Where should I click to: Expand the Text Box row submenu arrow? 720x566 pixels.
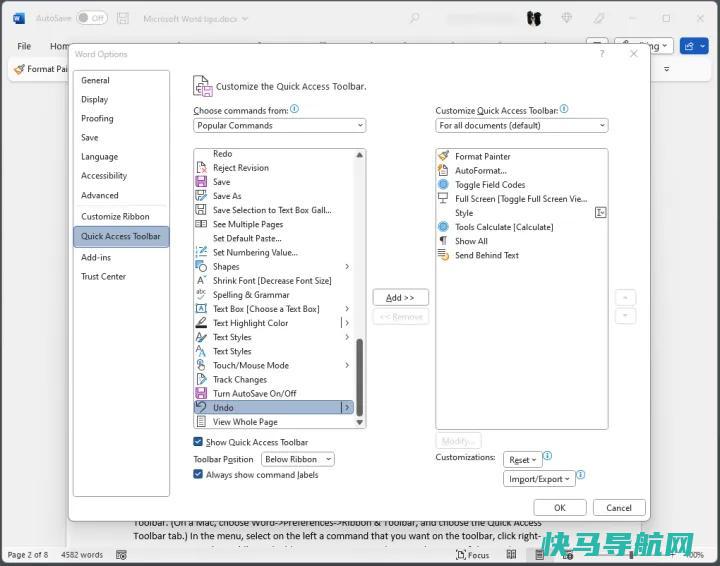click(x=347, y=308)
